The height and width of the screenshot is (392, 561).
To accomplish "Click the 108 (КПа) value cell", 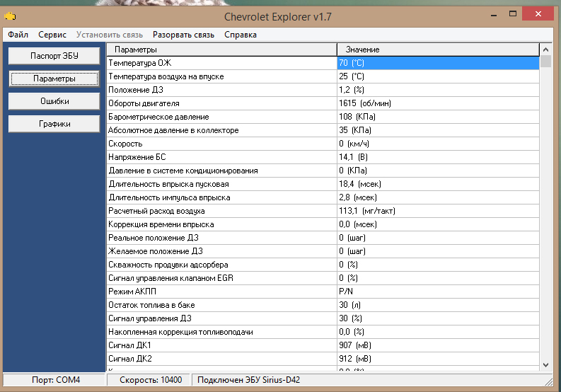I will coord(439,117).
